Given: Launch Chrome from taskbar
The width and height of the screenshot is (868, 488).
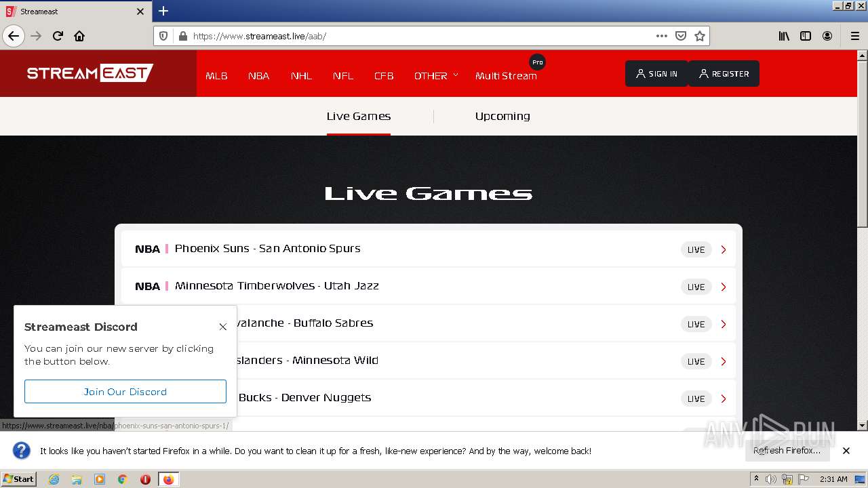Looking at the screenshot, I should pyautogui.click(x=123, y=479).
